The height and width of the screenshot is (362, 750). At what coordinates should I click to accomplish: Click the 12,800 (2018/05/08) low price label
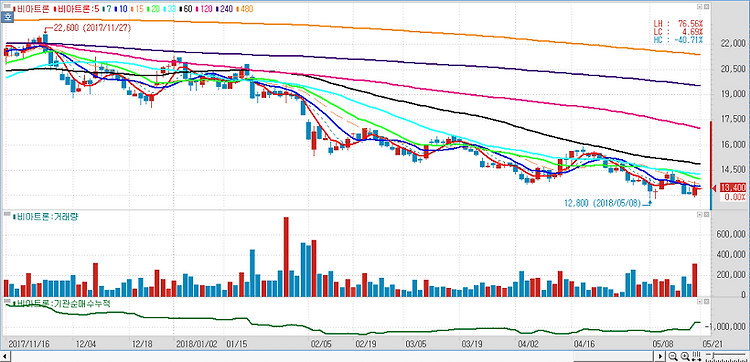(x=602, y=203)
